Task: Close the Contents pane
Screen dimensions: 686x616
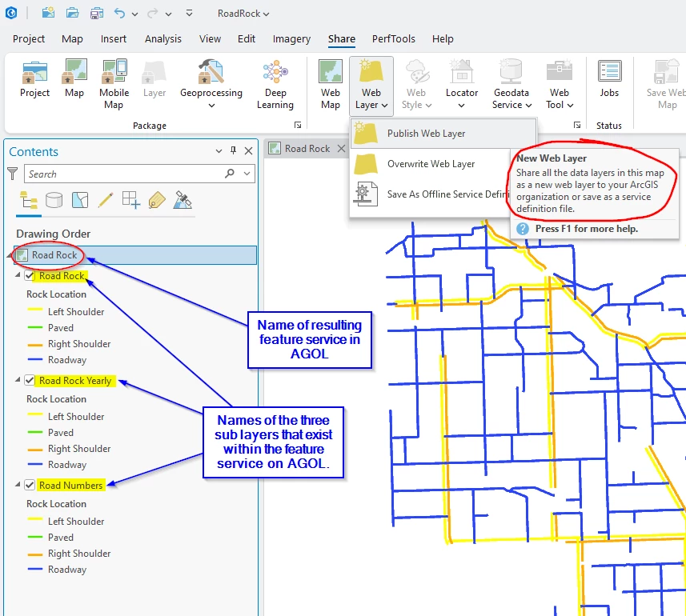Action: 248,151
